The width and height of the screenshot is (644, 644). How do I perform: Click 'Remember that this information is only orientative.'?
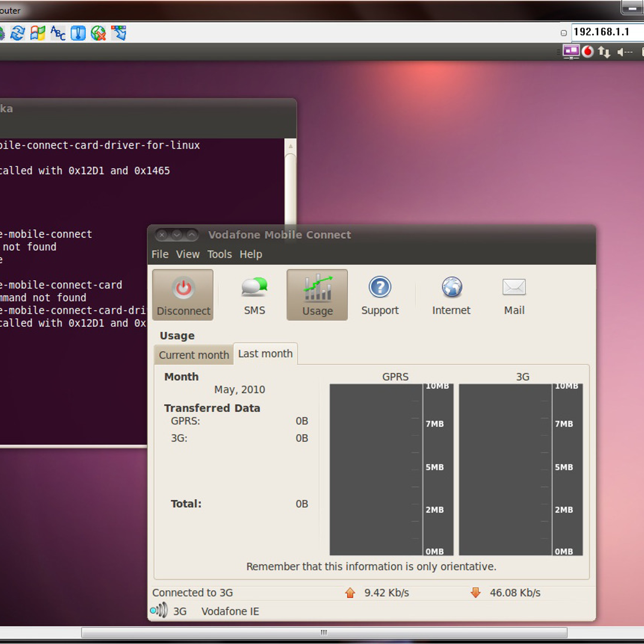(371, 566)
